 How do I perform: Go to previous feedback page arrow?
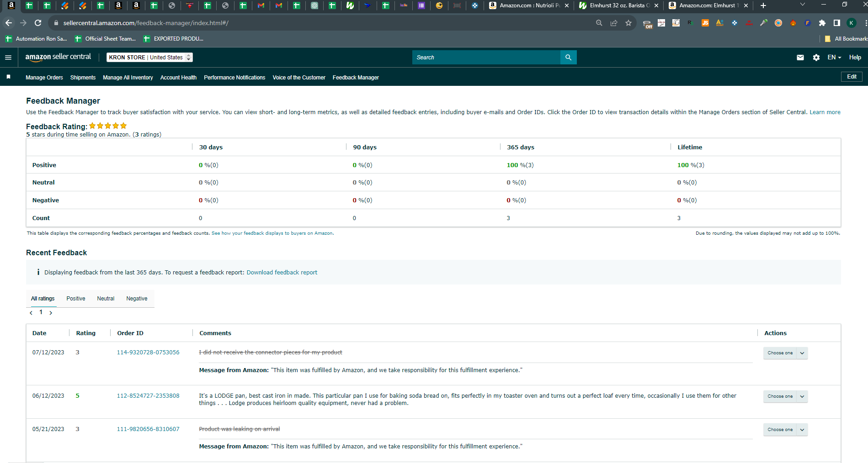pos(31,313)
